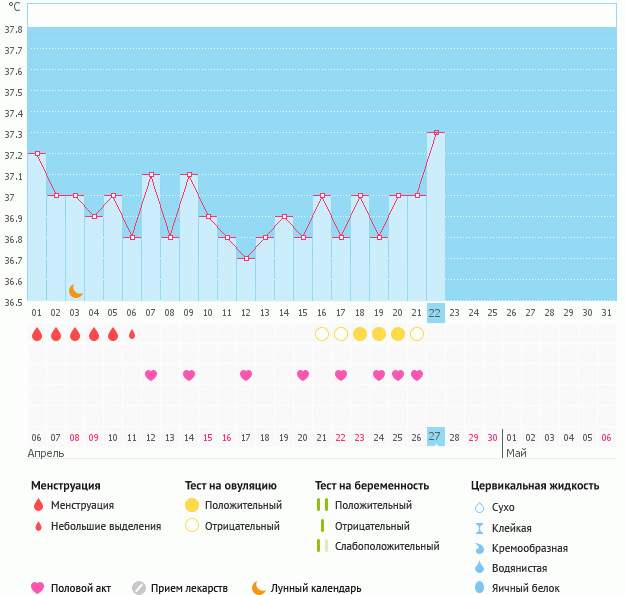Click the 'Слабоположительный' pregnancy test legend label
The height and width of the screenshot is (595, 626).
386,546
